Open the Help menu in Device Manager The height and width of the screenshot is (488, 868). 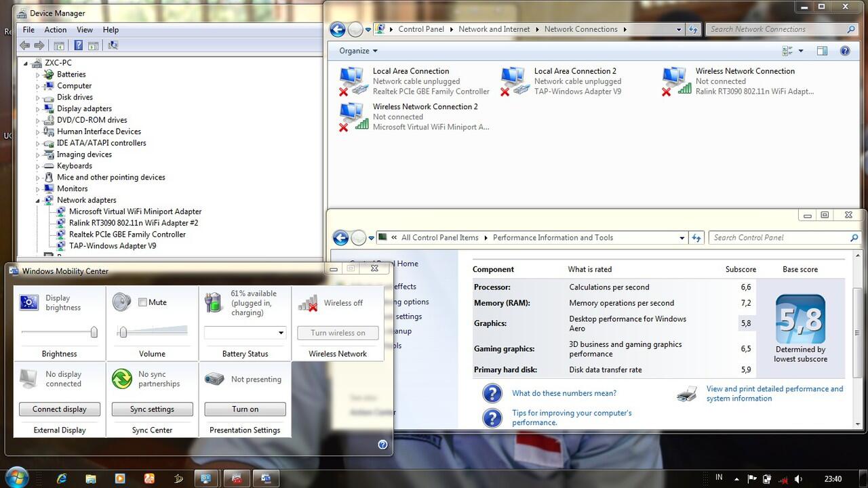pyautogui.click(x=111, y=30)
